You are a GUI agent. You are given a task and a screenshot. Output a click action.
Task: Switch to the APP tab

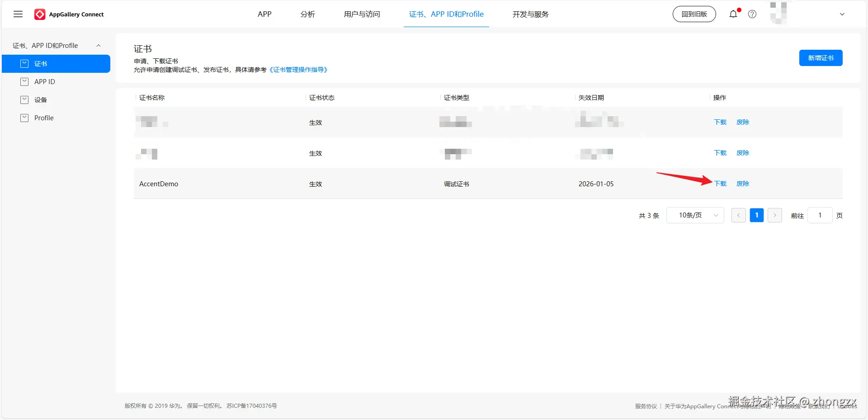[264, 14]
